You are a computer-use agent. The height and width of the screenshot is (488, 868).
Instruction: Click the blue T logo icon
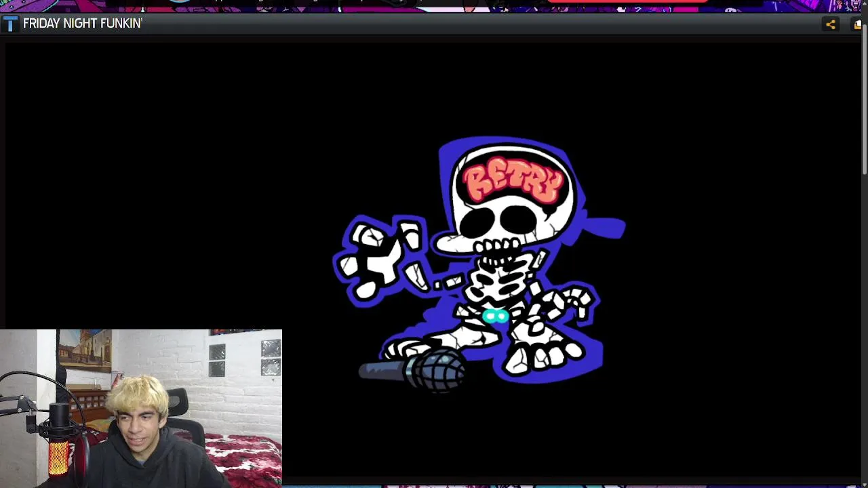pyautogui.click(x=9, y=24)
